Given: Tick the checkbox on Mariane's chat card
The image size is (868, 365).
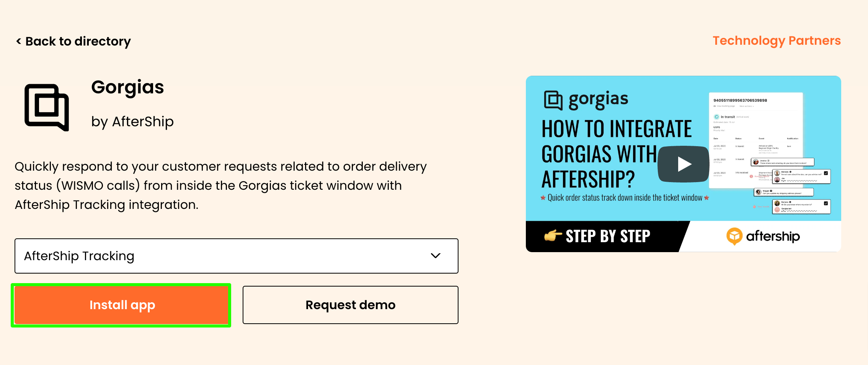Looking at the screenshot, I should [826, 203].
